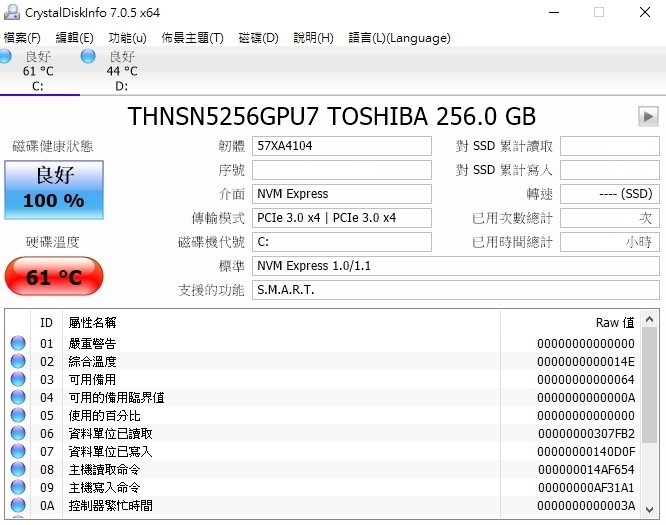Click status dot for 08 主機讀取命令

(x=18, y=469)
